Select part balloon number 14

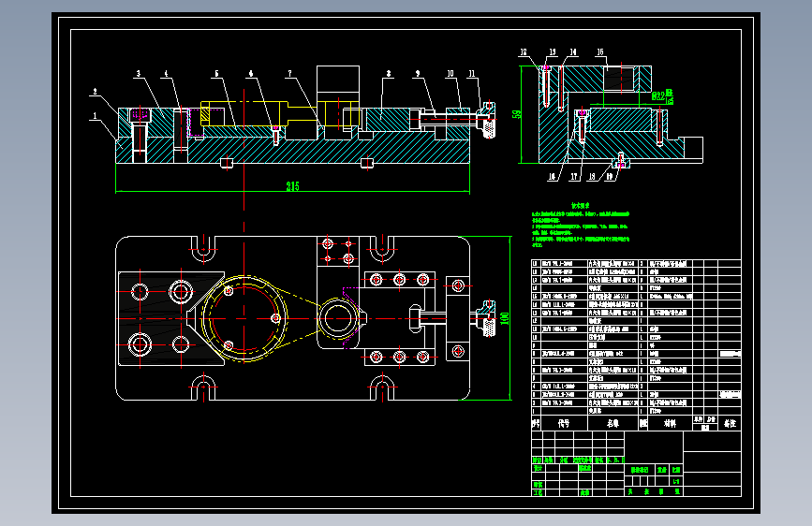[x=573, y=51]
